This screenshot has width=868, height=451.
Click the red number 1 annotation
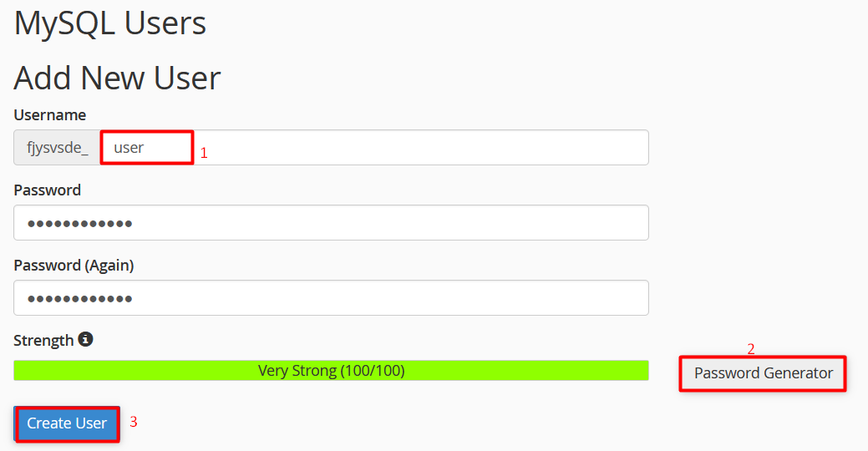click(x=204, y=154)
